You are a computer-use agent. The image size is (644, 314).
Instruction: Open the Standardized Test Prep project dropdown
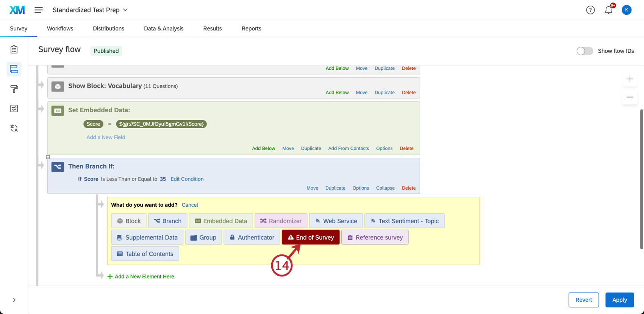coord(90,10)
